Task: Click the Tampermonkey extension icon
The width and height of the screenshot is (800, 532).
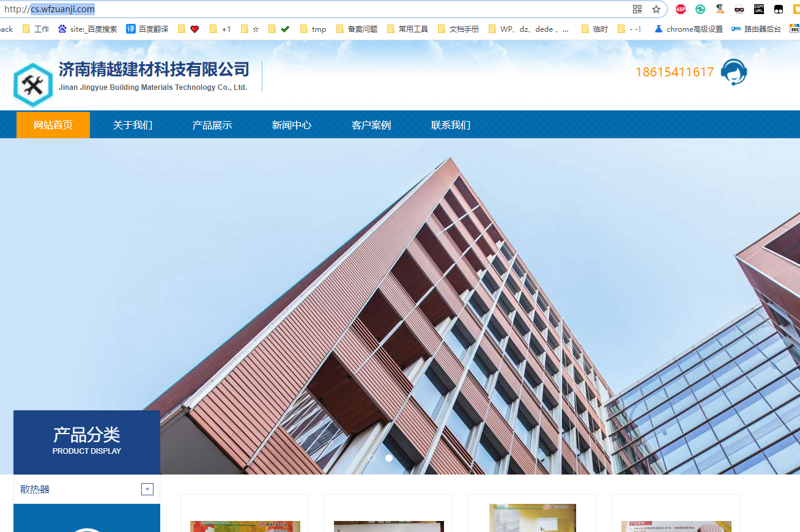Action: (x=779, y=9)
